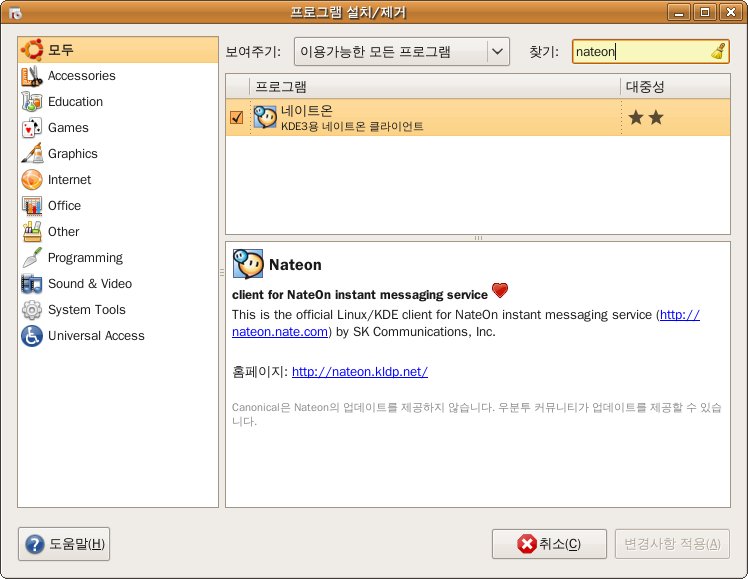
Task: Click the KDE3용 네이트온 클라이언트 description
Action: (x=352, y=126)
